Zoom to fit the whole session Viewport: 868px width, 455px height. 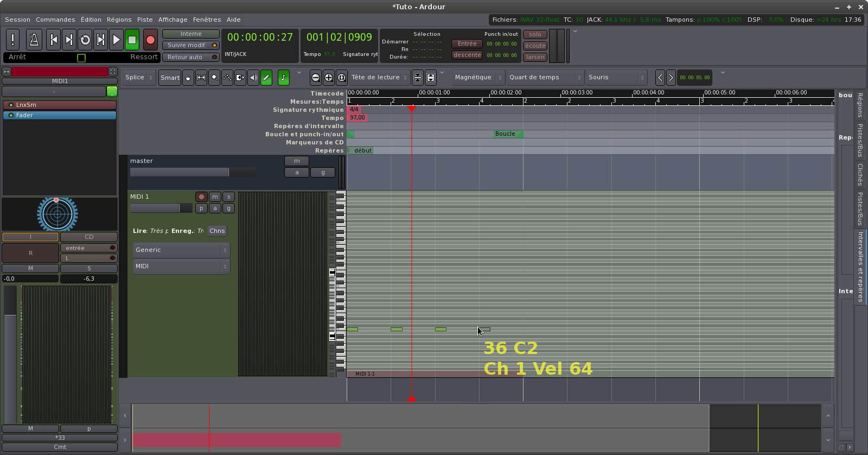[x=342, y=78]
